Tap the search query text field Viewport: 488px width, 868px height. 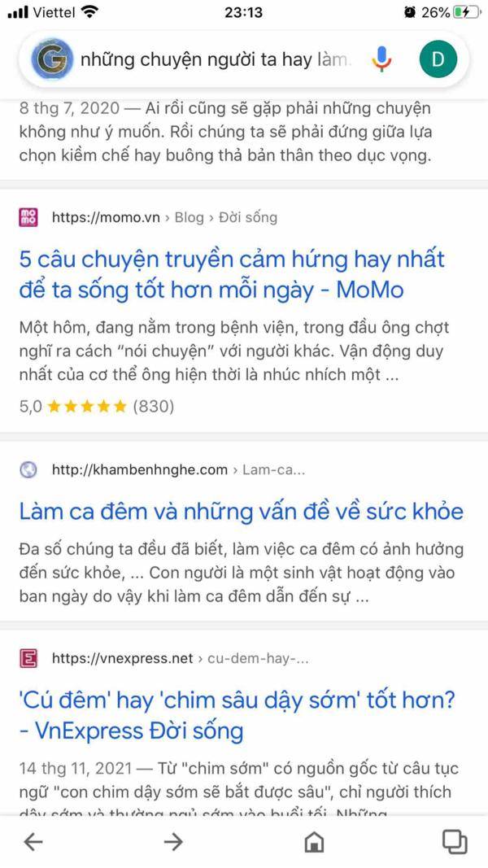click(x=216, y=59)
